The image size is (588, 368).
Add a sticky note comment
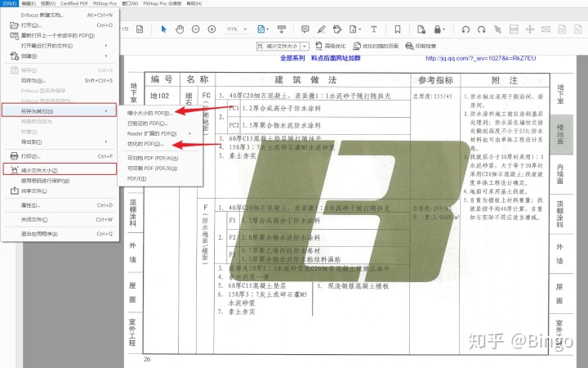point(305,29)
